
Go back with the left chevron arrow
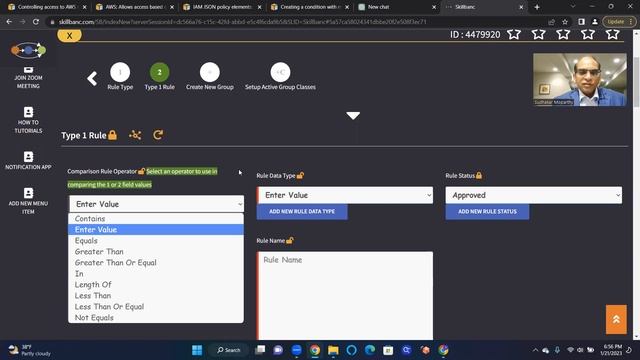(92, 78)
